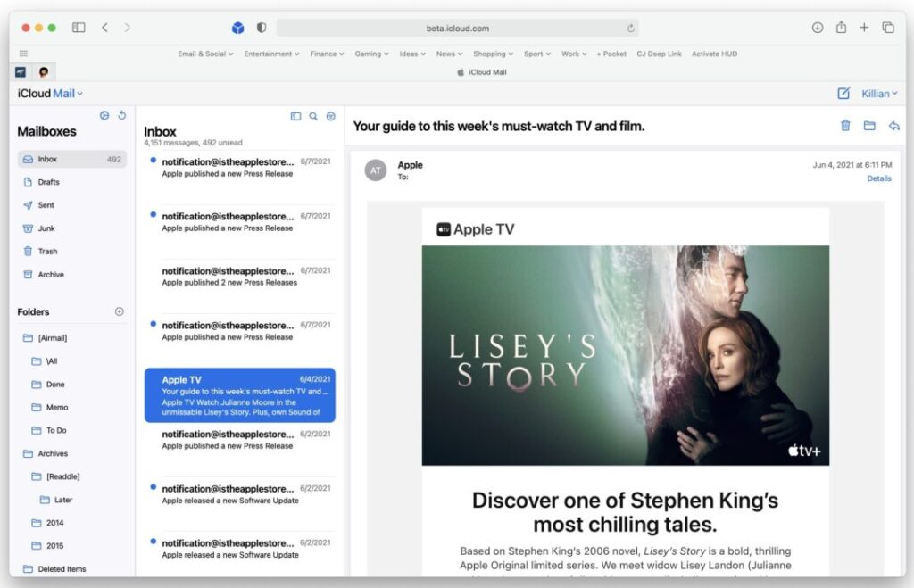Delete the open email with trash icon
The height and width of the screenshot is (588, 914).
[845, 125]
